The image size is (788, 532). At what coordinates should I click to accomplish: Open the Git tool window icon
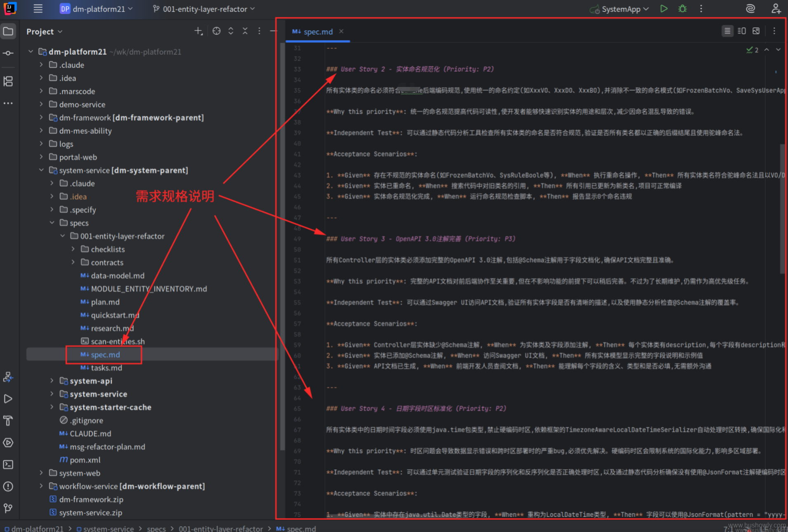pos(8,508)
